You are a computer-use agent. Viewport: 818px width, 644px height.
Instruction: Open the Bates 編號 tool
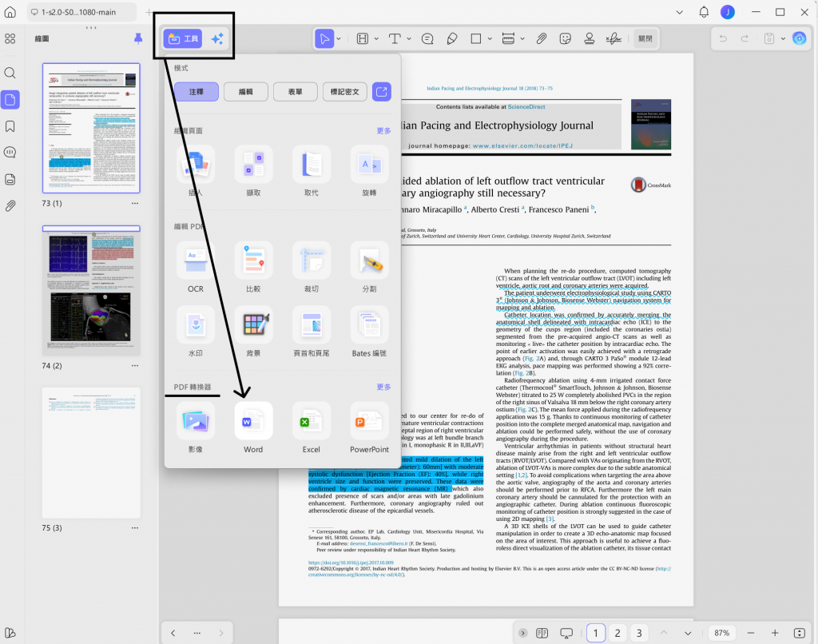tap(369, 332)
